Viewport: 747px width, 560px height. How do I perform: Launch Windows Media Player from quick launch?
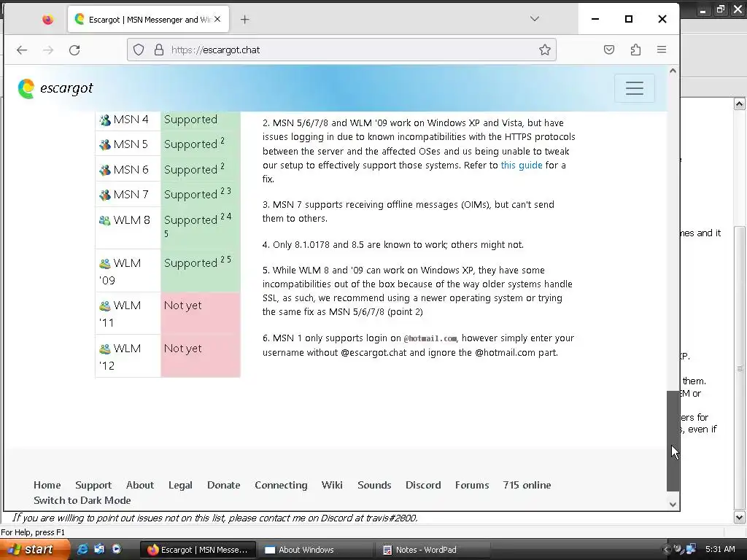116,549
